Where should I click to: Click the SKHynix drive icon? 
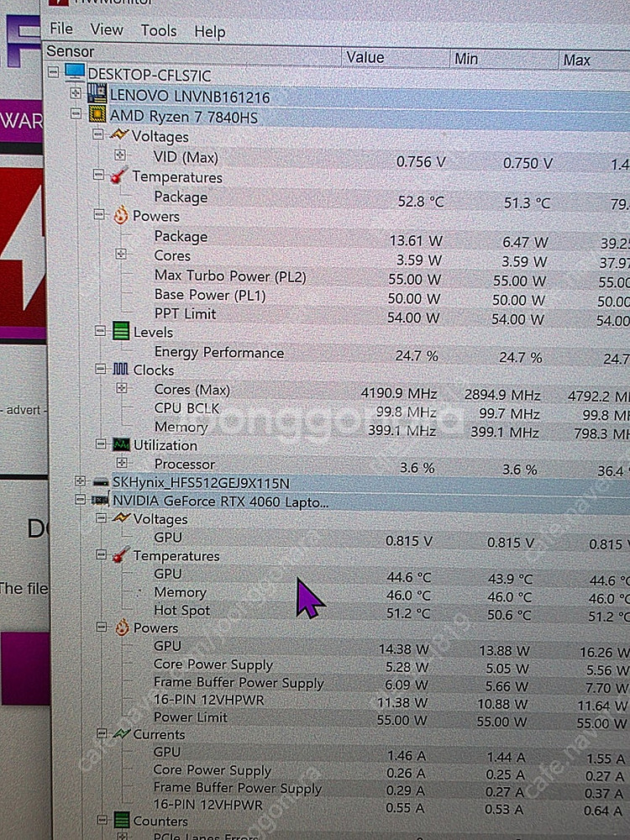[101, 481]
